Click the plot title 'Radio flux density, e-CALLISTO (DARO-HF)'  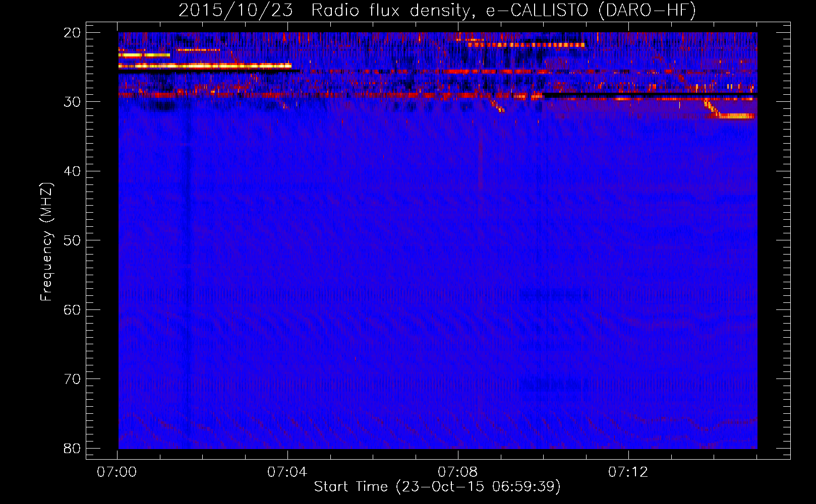click(503, 11)
